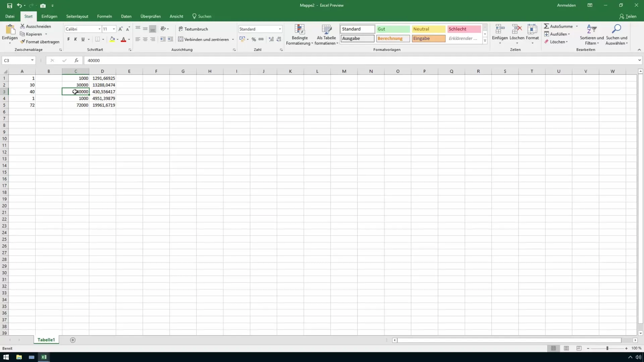
Task: Expand the cell styles gallery
Action: tap(485, 41)
